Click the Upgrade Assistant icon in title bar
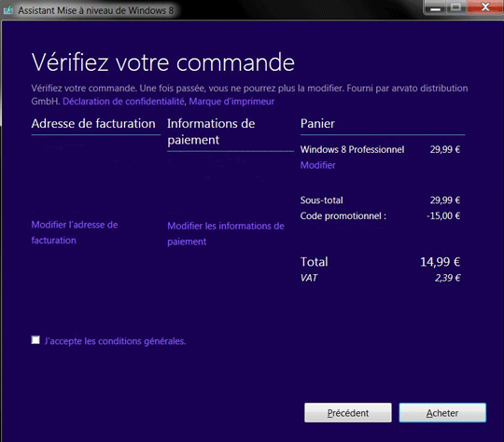Viewport: 504px width, 442px height. point(8,10)
